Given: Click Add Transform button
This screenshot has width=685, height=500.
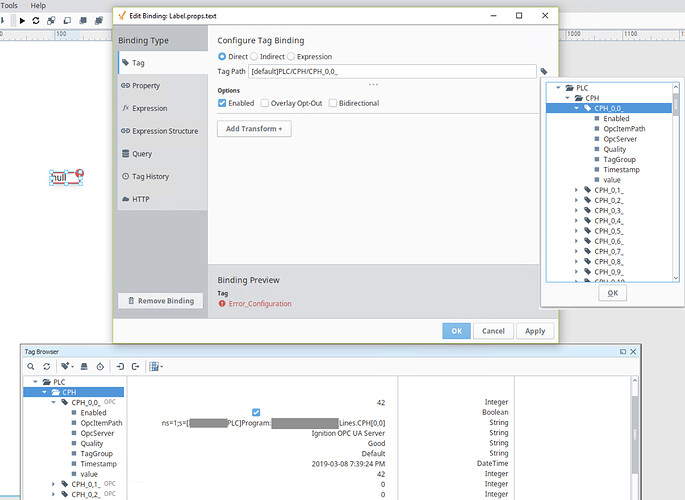Looking at the screenshot, I should (254, 129).
